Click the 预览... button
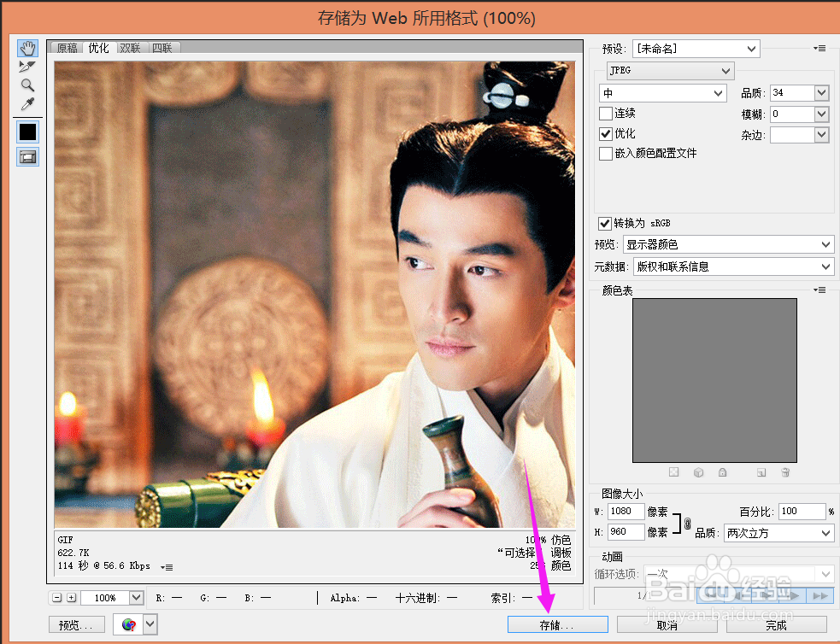This screenshot has height=644, width=840. (x=75, y=624)
